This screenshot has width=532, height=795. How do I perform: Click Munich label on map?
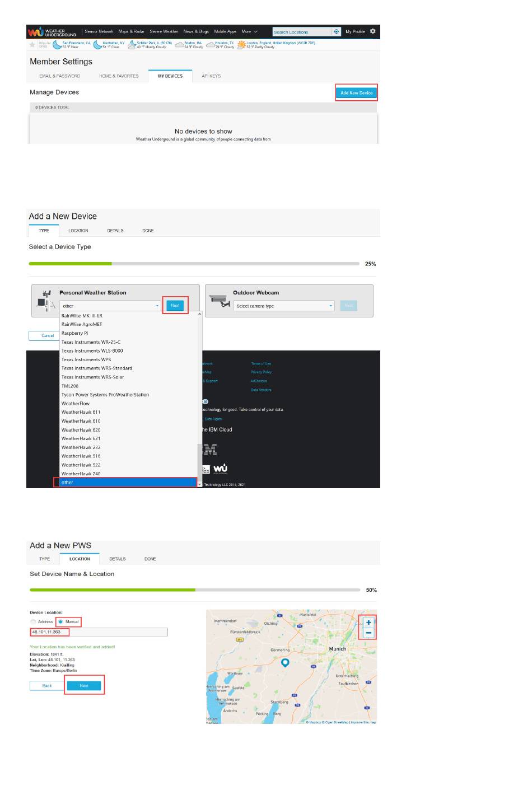pos(338,649)
